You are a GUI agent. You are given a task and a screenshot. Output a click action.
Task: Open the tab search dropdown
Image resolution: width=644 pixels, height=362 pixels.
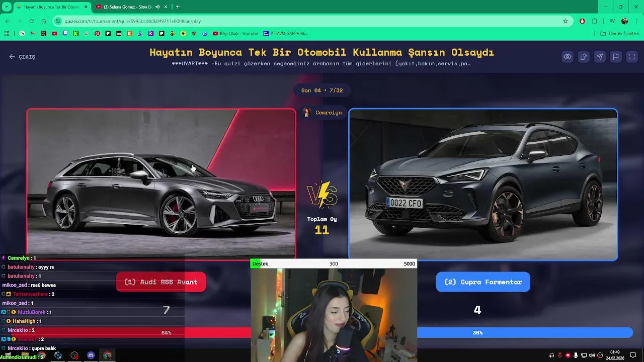point(7,7)
